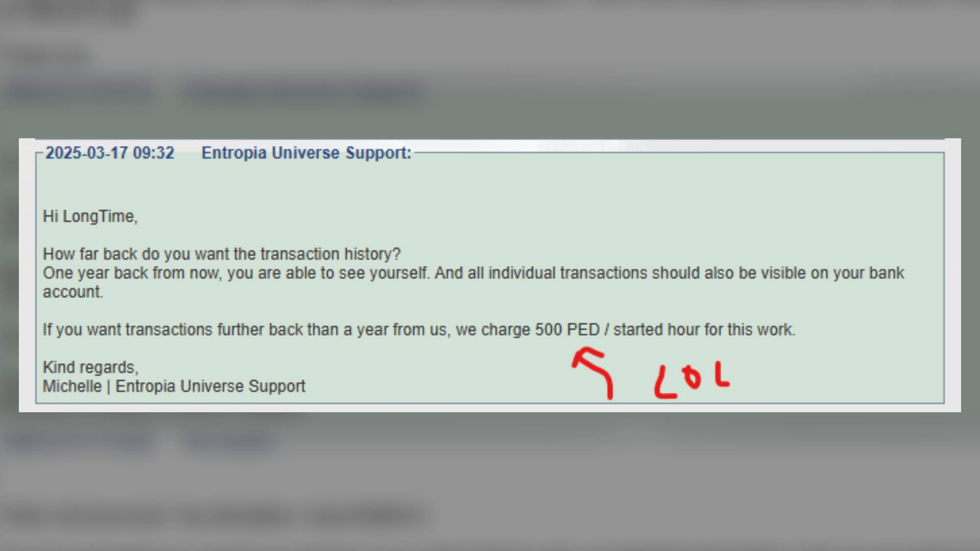Click the red handwritten LOL scribble
This screenshot has width=980, height=551.
coord(692,380)
